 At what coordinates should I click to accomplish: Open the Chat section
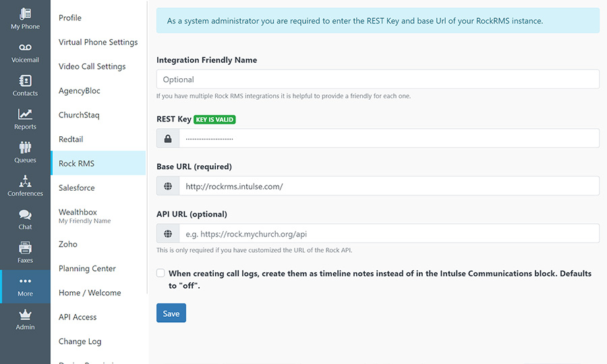pyautogui.click(x=25, y=220)
